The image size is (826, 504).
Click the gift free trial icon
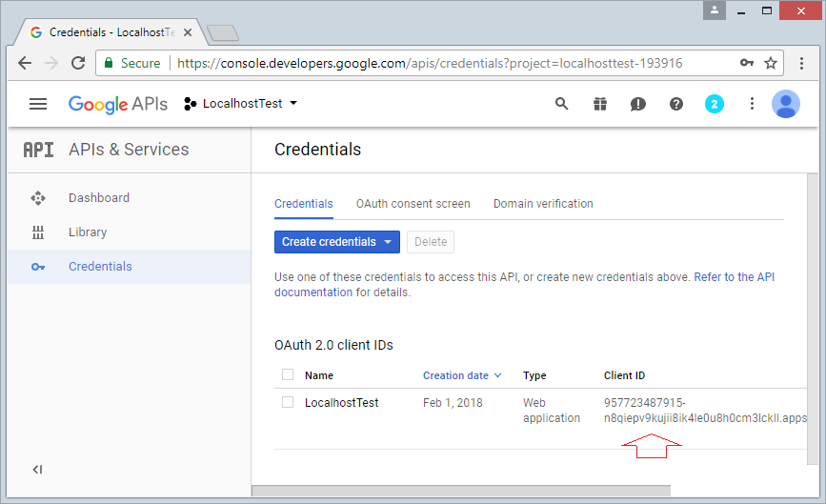pos(600,104)
